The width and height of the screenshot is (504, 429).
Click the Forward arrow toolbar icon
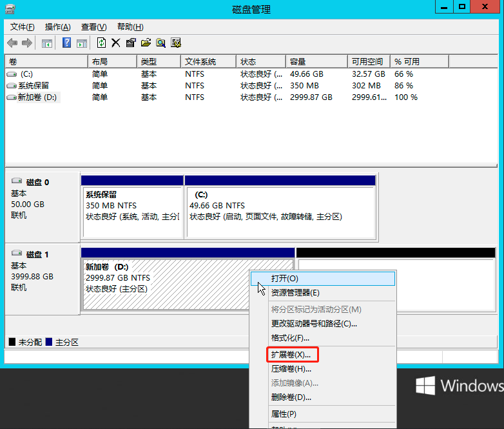pos(27,43)
